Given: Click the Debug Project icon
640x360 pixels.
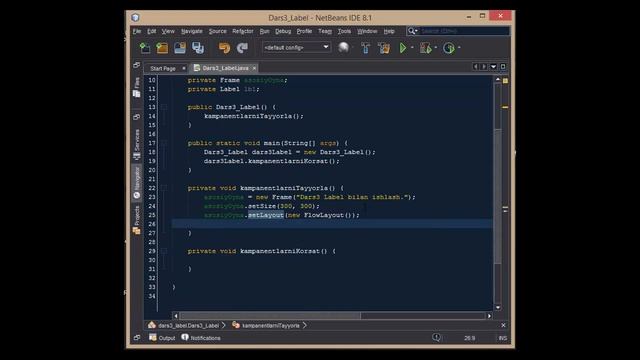Looking at the screenshot, I should click(x=426, y=48).
